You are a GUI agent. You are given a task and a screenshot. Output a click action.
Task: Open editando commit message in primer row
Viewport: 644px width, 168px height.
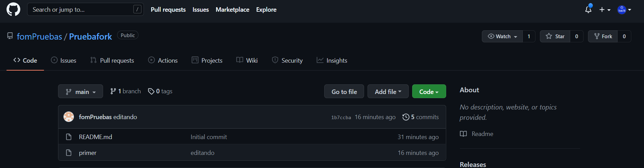(203, 153)
